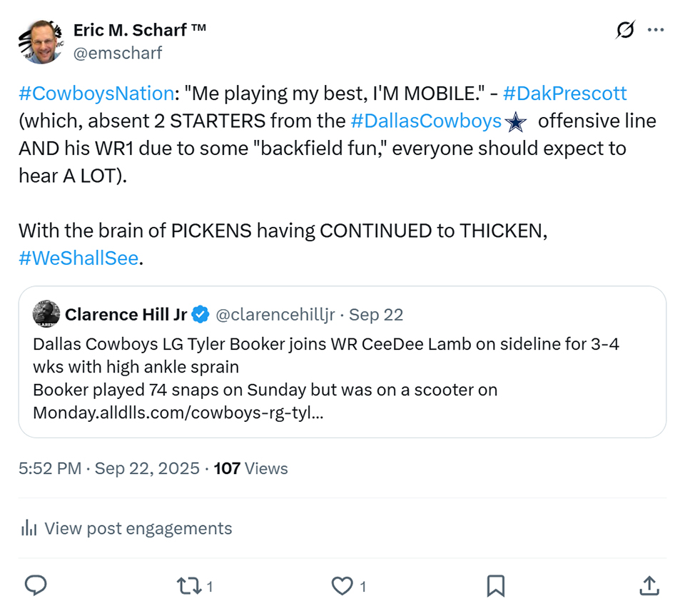This screenshot has height=616, width=685.
Task: Open the three-dot more options menu
Action: [655, 30]
